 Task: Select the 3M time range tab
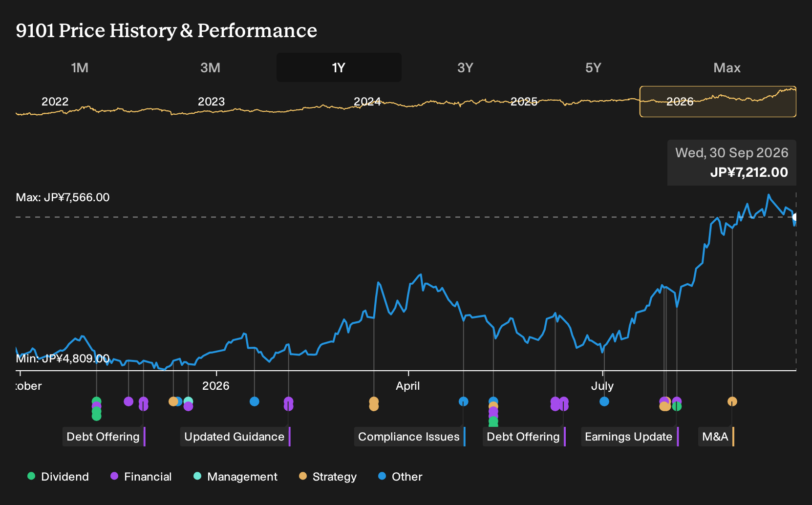click(x=210, y=67)
